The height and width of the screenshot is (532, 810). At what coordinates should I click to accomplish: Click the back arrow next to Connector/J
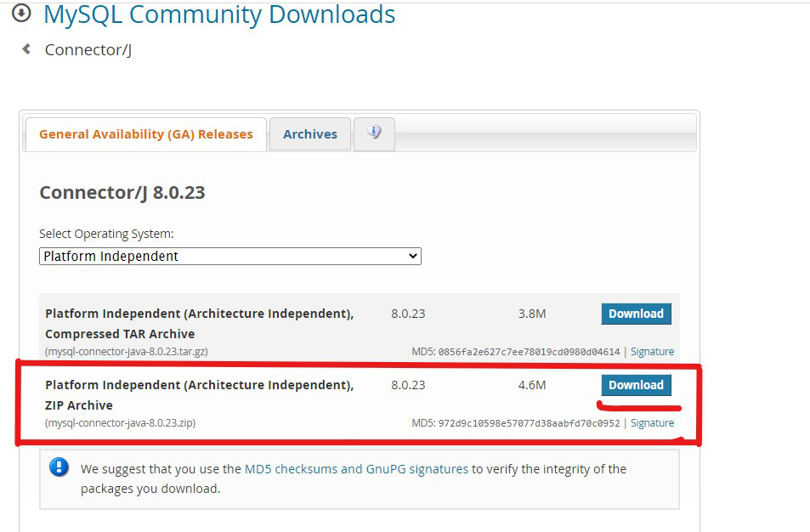coord(27,49)
